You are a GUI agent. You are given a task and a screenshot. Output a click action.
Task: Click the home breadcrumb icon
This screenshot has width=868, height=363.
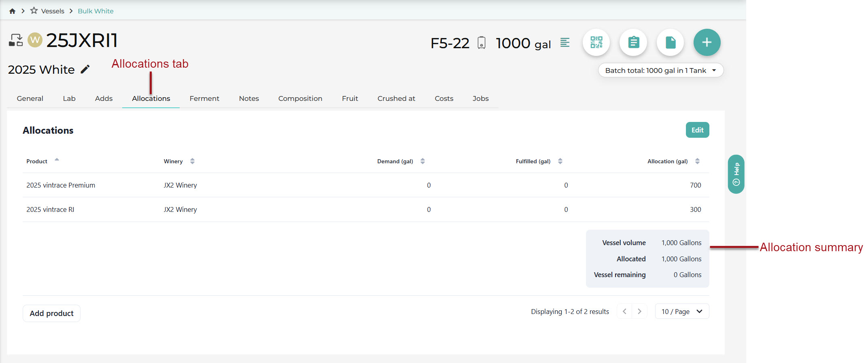(x=12, y=11)
